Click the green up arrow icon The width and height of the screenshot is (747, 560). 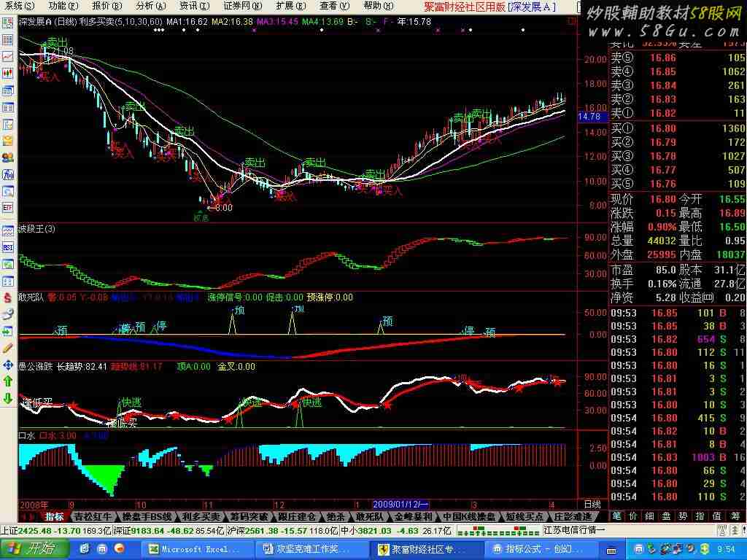(x=7, y=381)
